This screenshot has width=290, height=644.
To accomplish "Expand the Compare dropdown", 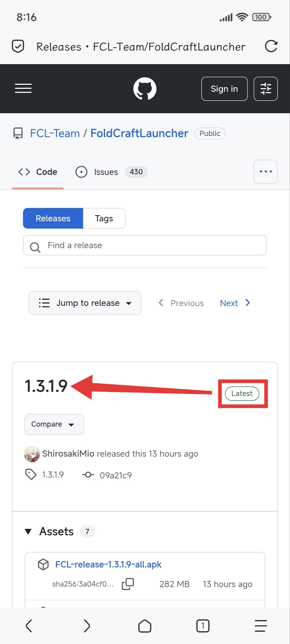I will 54,424.
